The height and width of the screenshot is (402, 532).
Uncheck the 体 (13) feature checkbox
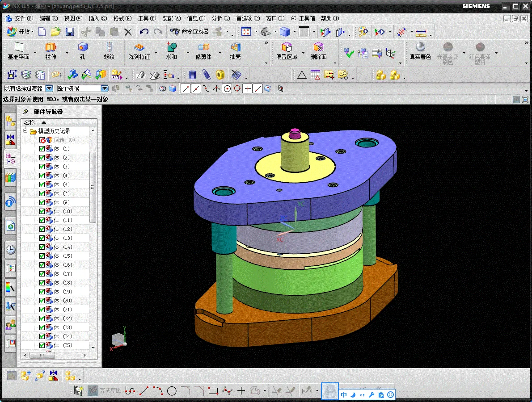[x=42, y=238]
